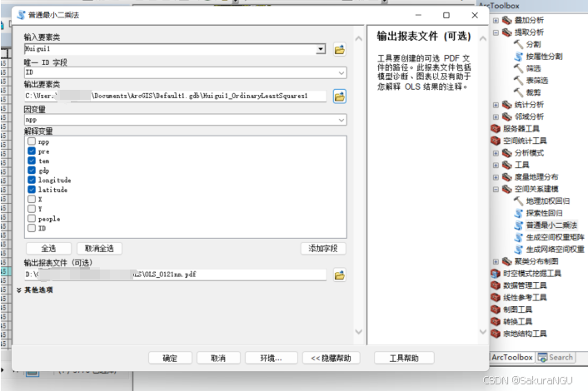588x391 pixels.
Task: Click the 取消 button
Action: point(218,358)
